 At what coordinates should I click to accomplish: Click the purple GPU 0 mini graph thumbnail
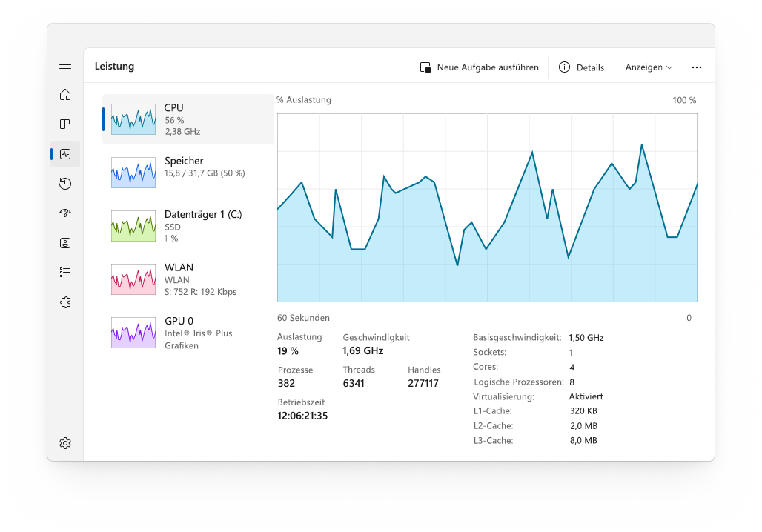point(133,333)
